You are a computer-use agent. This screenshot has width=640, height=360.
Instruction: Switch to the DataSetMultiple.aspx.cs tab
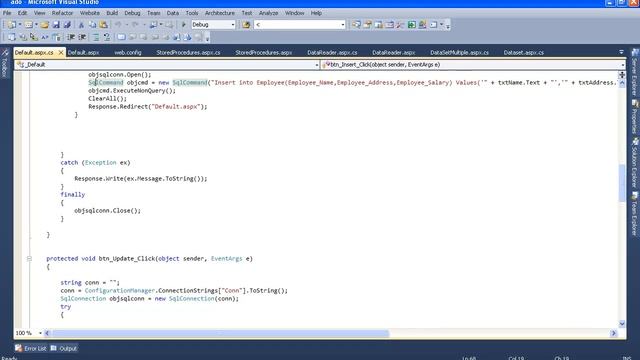point(459,53)
